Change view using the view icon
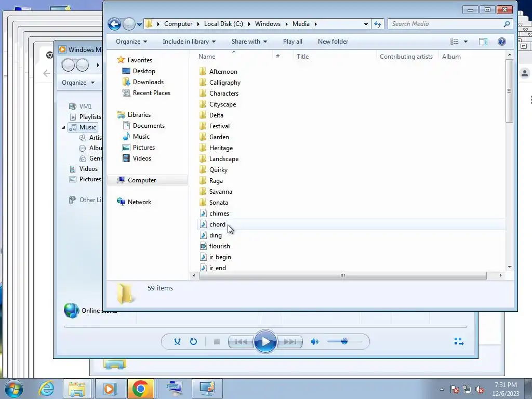Screen dimensions: 532x399 [454, 42]
